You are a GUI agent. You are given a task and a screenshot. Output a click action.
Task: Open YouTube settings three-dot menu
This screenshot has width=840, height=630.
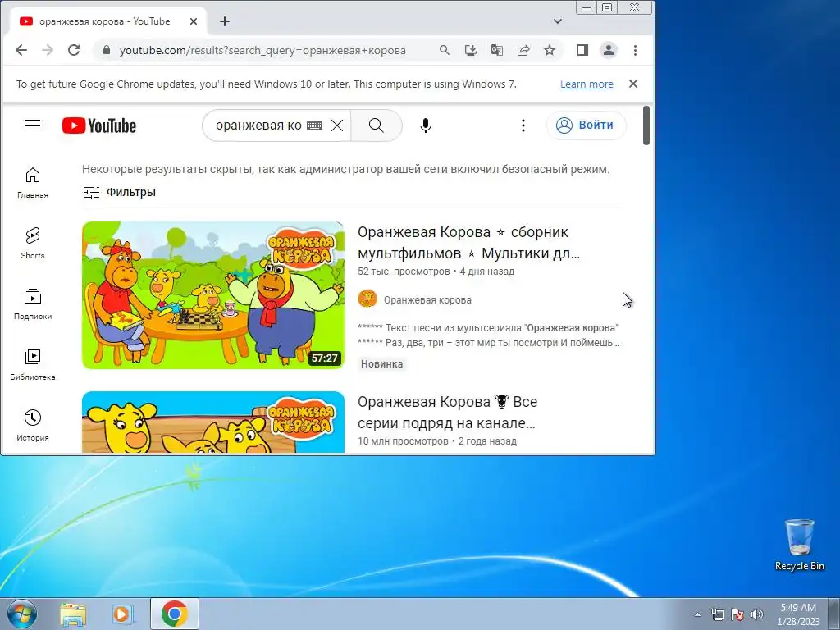click(x=523, y=126)
